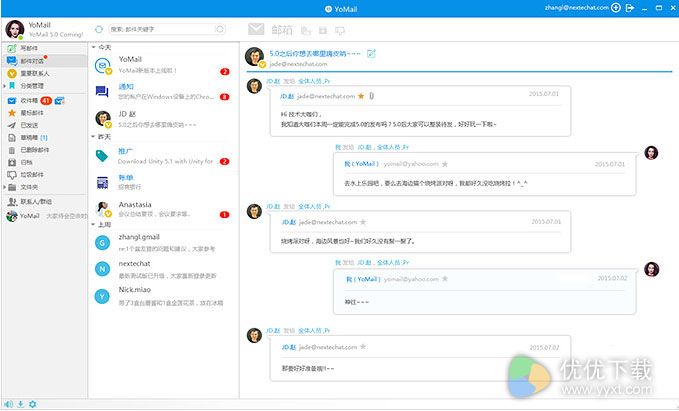The image size is (679, 411).
Task: Click the grey speech-bubble toolbar icon
Action: 340,31
